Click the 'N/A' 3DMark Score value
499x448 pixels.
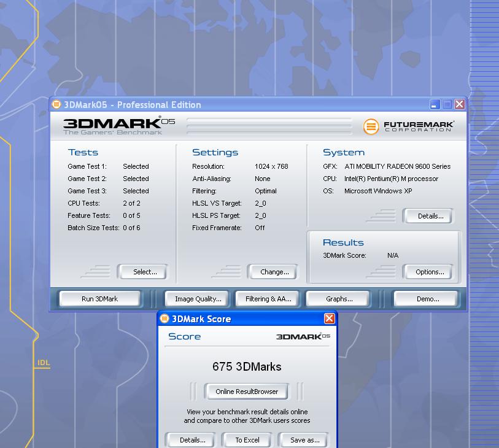tap(393, 255)
